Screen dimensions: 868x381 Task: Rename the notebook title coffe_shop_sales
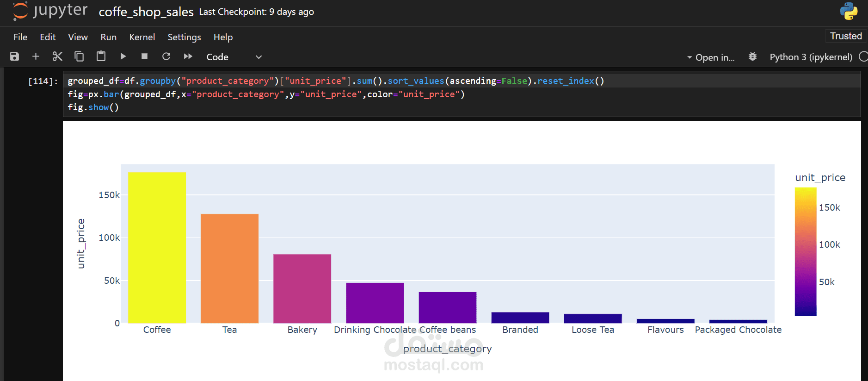(146, 12)
